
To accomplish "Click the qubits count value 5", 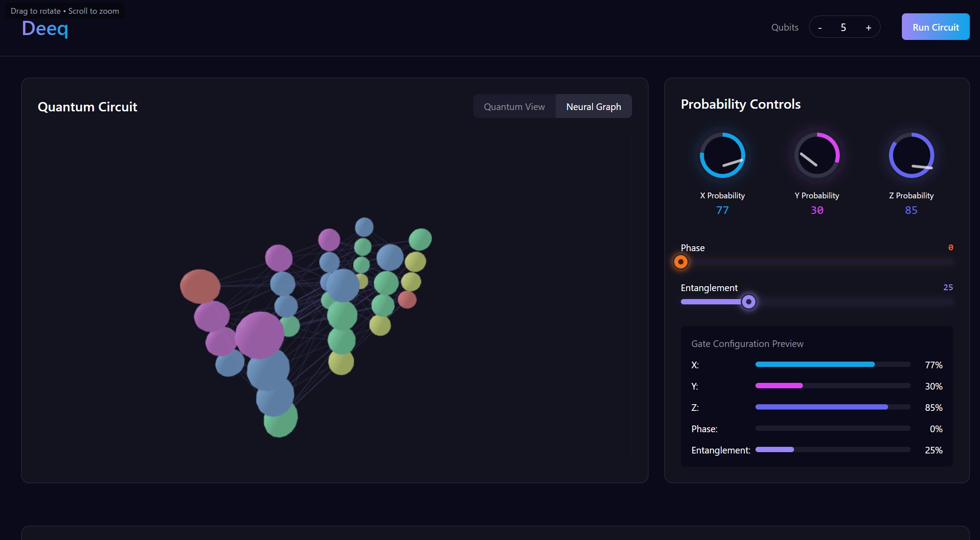I will click(843, 28).
